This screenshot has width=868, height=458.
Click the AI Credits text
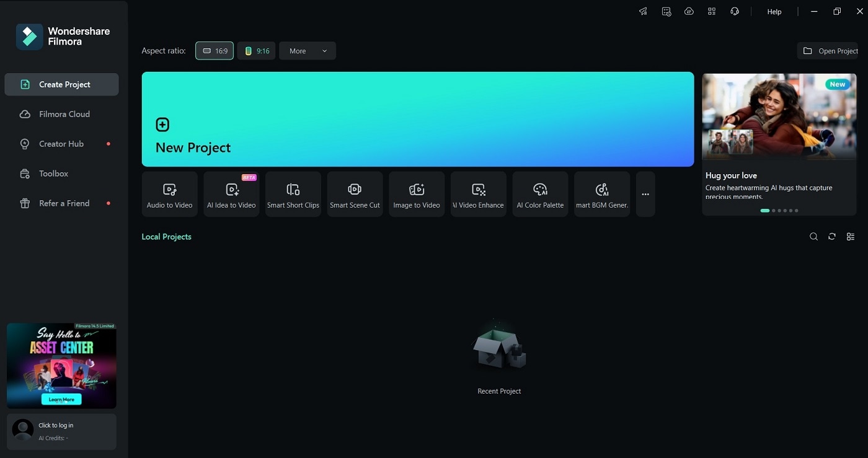tap(53, 438)
